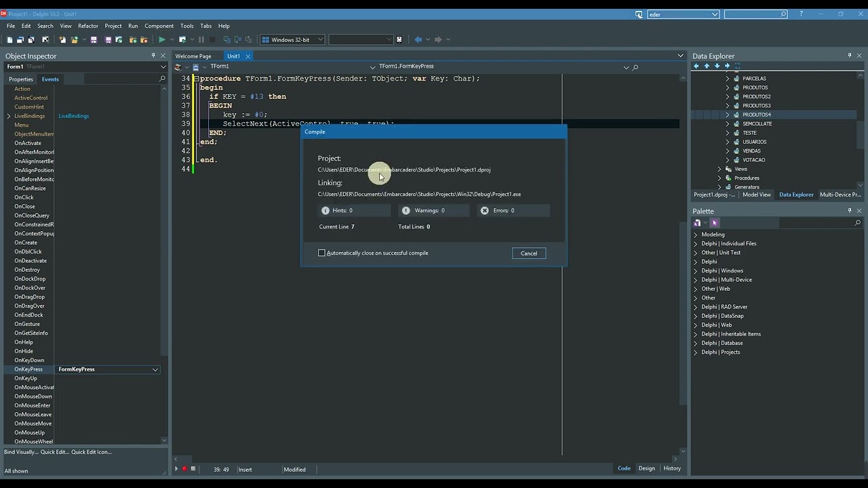
Task: Switch to the Model View tab
Action: tap(757, 195)
